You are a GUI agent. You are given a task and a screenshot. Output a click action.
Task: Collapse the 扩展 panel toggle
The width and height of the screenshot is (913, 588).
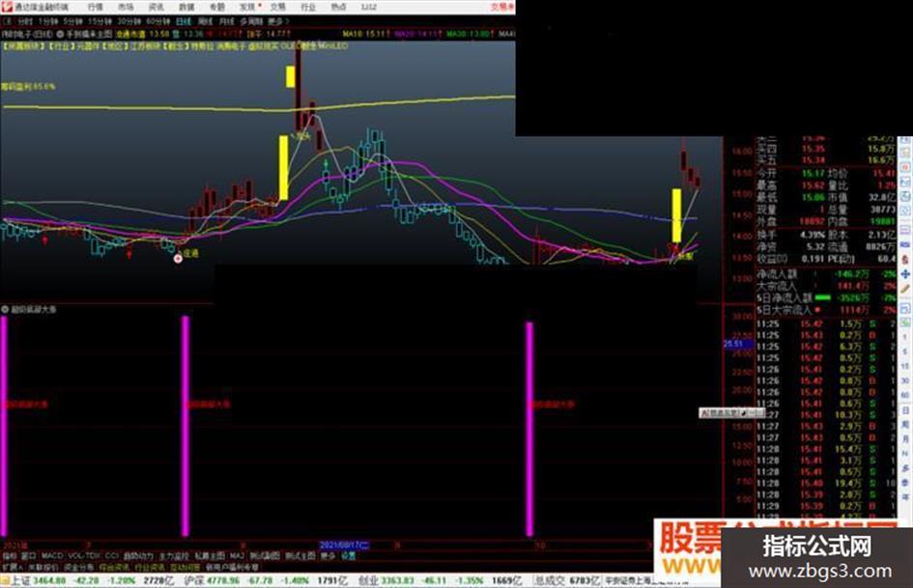[x=13, y=567]
